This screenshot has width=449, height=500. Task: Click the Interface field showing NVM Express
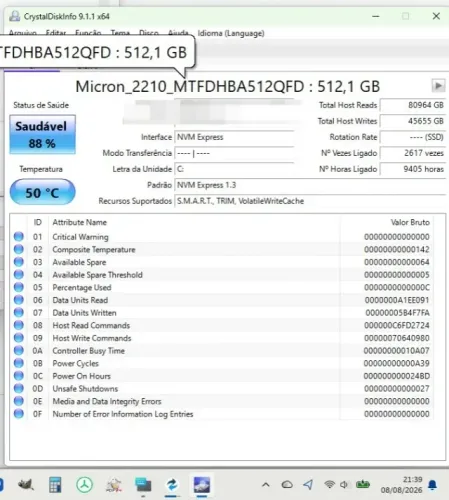coord(234,137)
